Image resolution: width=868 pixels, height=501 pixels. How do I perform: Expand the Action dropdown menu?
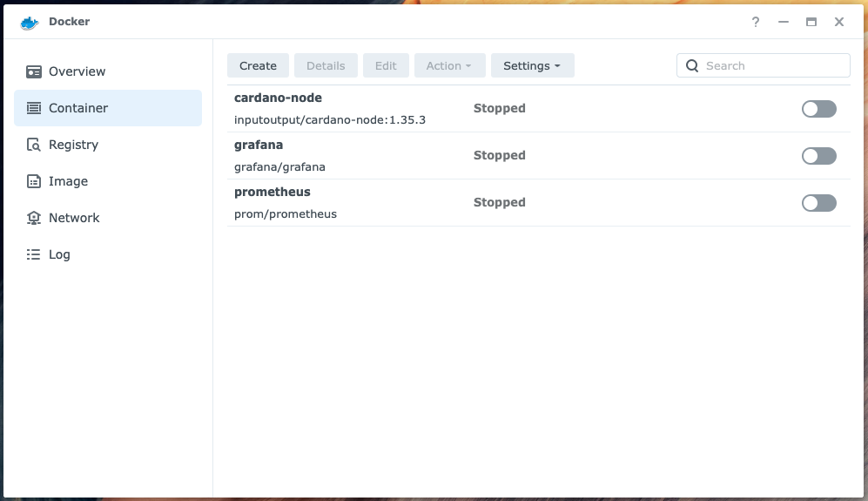coord(449,65)
